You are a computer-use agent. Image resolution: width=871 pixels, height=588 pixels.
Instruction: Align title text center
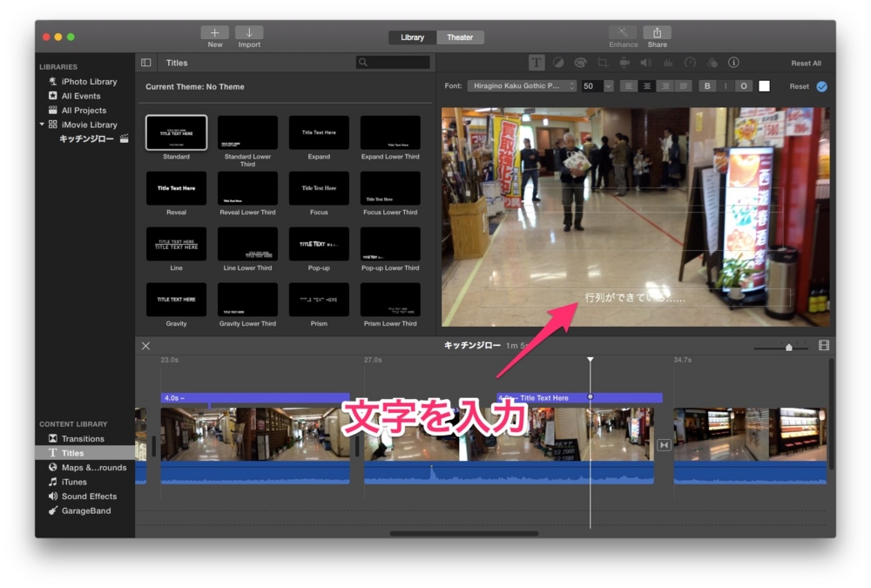point(646,86)
